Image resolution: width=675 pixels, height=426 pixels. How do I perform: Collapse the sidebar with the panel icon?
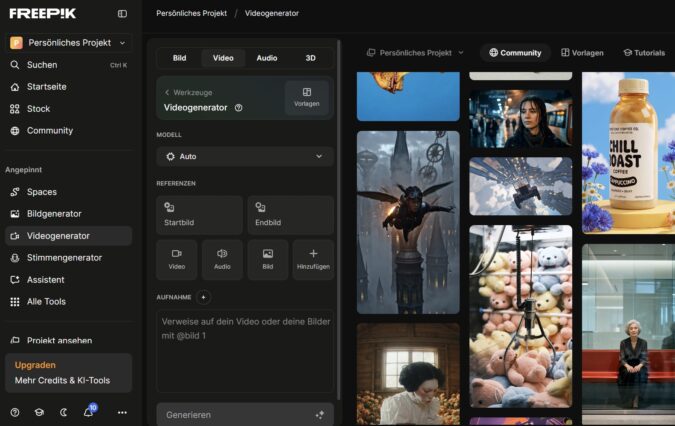point(122,13)
